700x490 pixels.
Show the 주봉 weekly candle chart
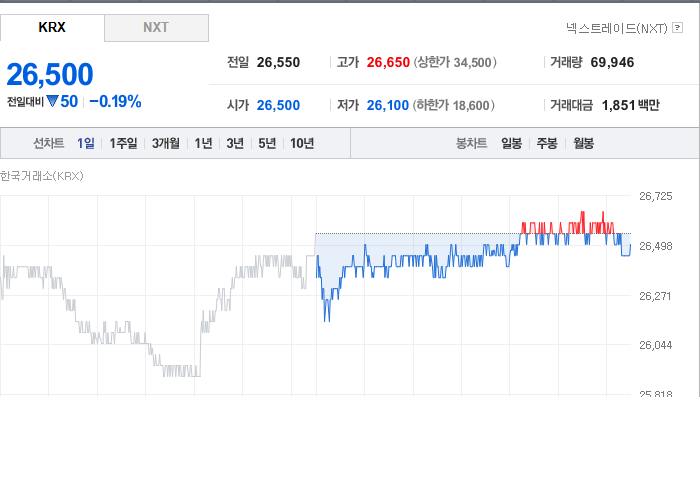point(547,143)
